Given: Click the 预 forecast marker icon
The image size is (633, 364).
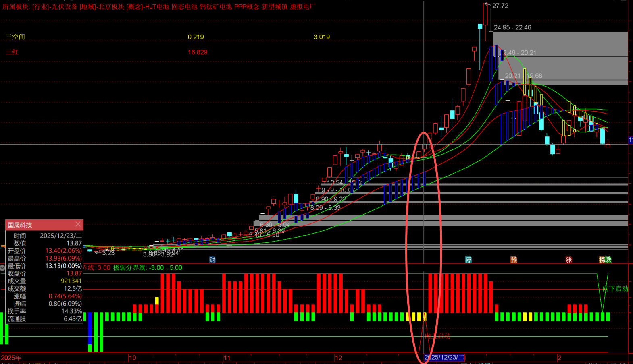Looking at the screenshot, I should pyautogui.click(x=514, y=260).
